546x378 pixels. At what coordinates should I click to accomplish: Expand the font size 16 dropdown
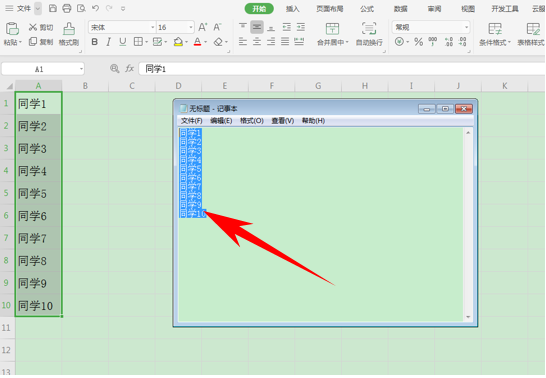click(191, 27)
